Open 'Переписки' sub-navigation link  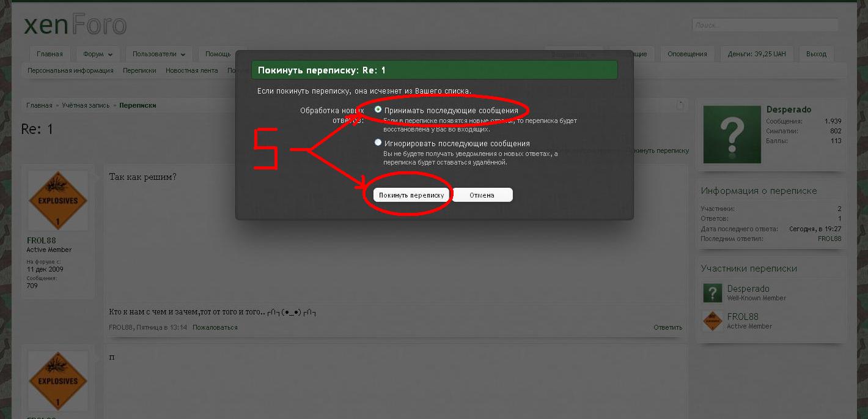pyautogui.click(x=139, y=70)
